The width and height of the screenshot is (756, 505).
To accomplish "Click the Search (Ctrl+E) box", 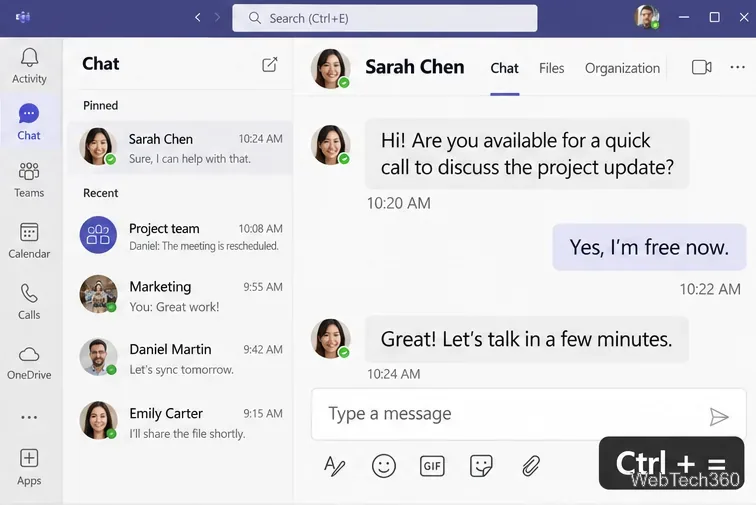I will tap(385, 18).
